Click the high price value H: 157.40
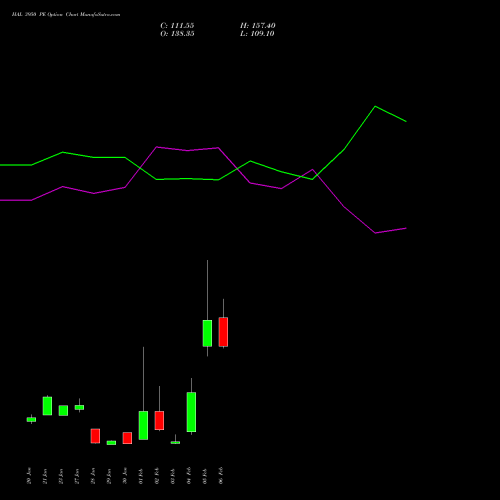The image size is (500, 500). pos(258,26)
